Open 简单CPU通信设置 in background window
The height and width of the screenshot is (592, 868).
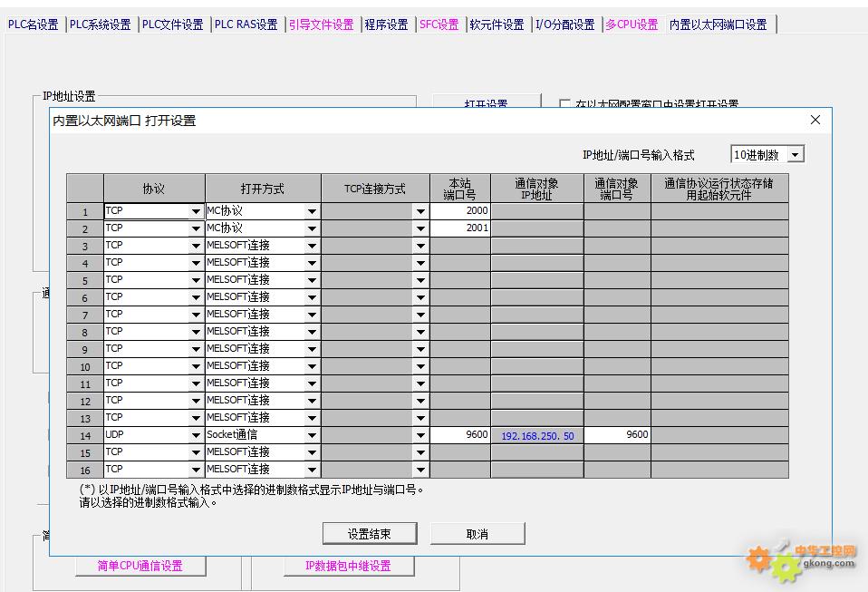pyautogui.click(x=140, y=566)
